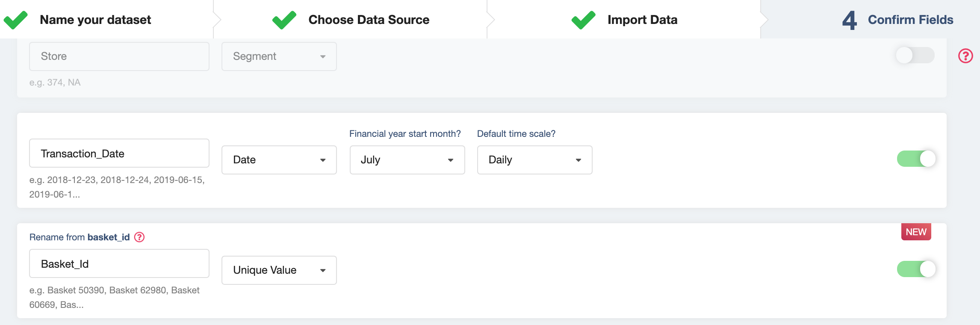Click the red NEW badge
The width and height of the screenshot is (980, 325).
click(x=916, y=232)
